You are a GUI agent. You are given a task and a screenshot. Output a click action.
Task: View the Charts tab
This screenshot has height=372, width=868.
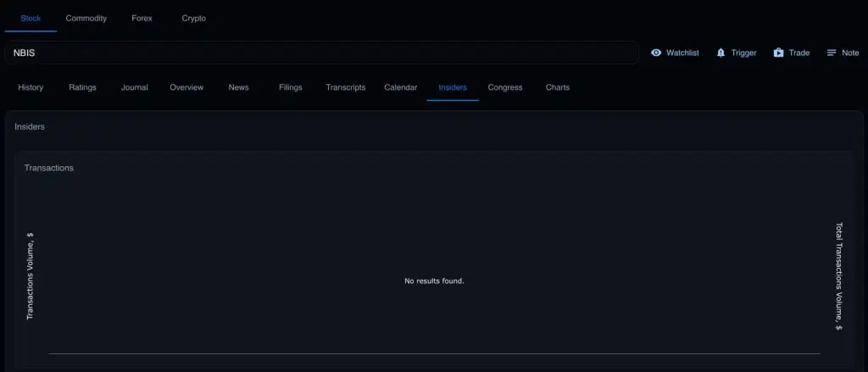coord(558,87)
